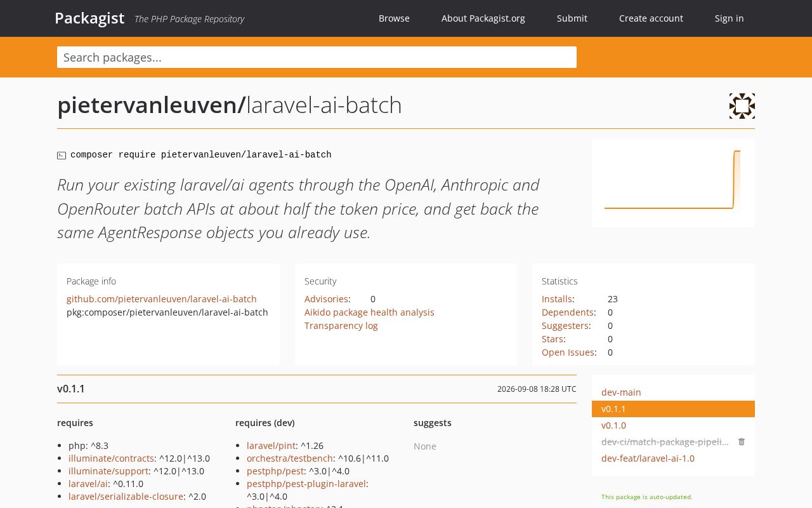Click the terminal icon beside composer command
Viewport: 812px width, 508px height.
coord(62,155)
